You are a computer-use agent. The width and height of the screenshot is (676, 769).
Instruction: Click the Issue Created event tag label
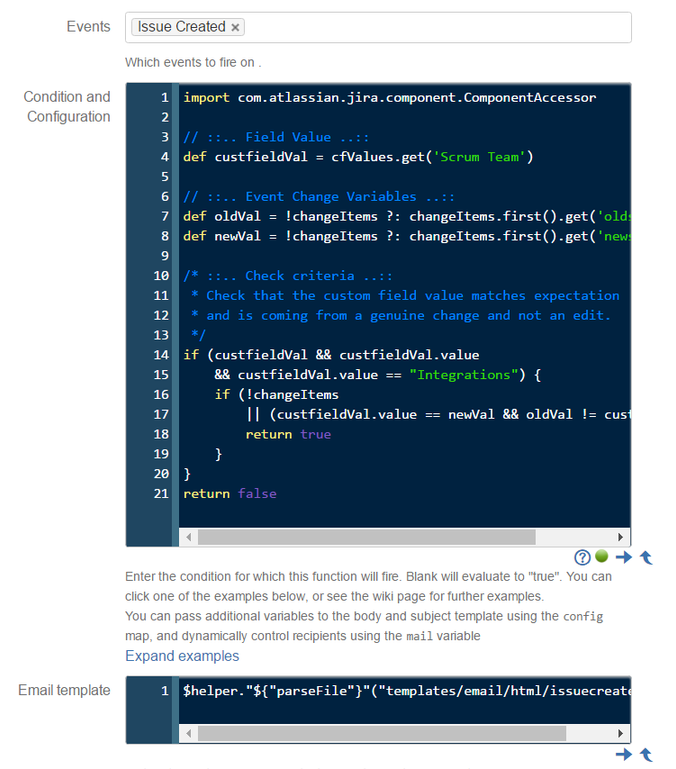pos(182,27)
